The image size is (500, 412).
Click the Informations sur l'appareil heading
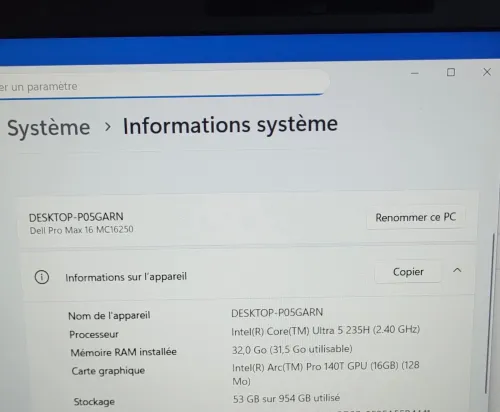point(126,277)
